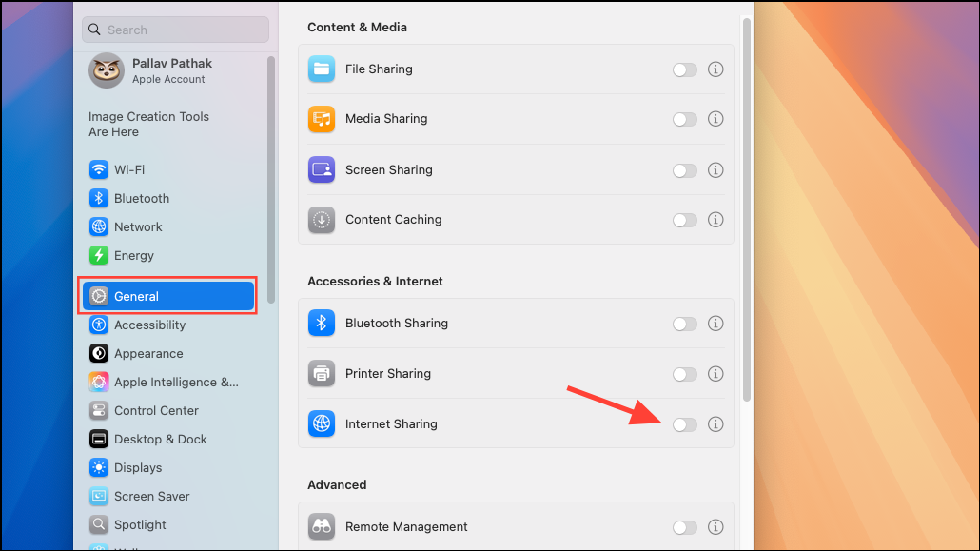
Task: Switch on Internet Sharing
Action: [684, 424]
